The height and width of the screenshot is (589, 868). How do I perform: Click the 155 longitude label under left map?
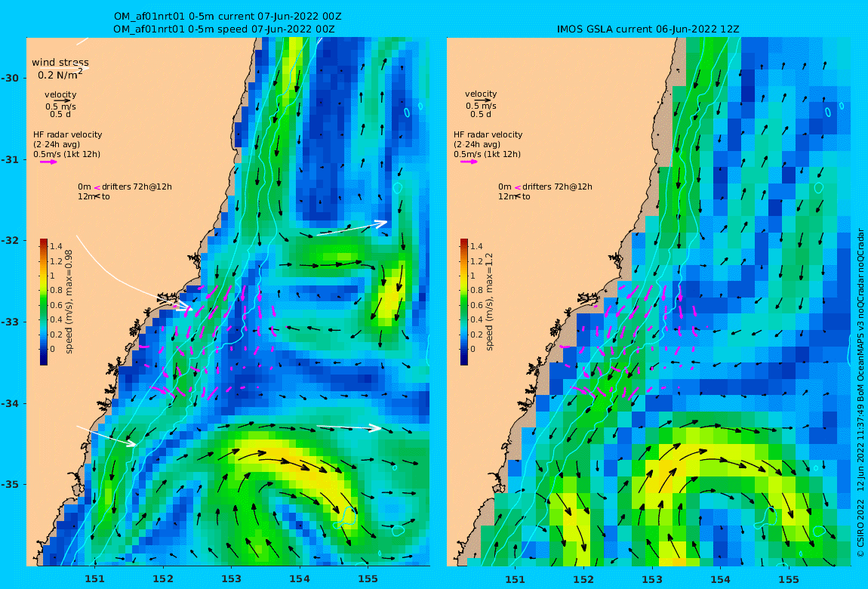pyautogui.click(x=368, y=579)
